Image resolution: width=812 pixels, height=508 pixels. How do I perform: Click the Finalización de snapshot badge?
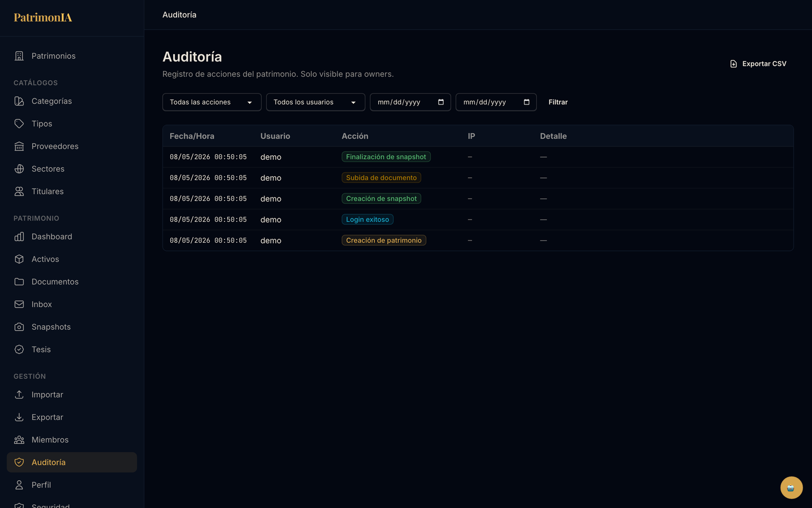386,157
